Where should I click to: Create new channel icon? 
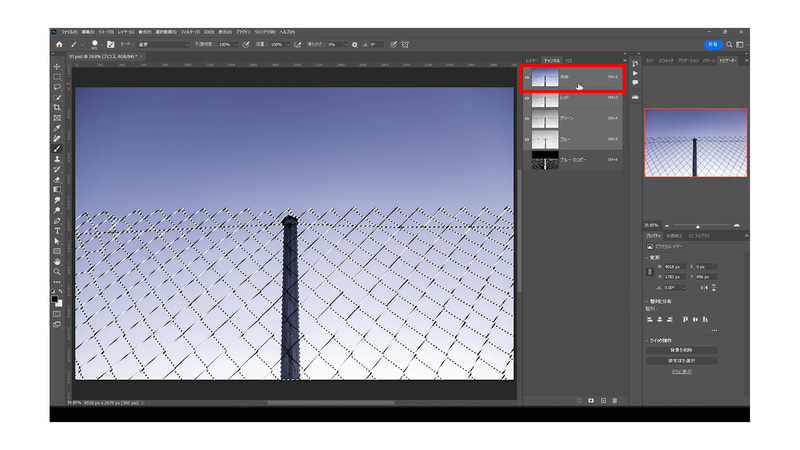click(x=603, y=401)
